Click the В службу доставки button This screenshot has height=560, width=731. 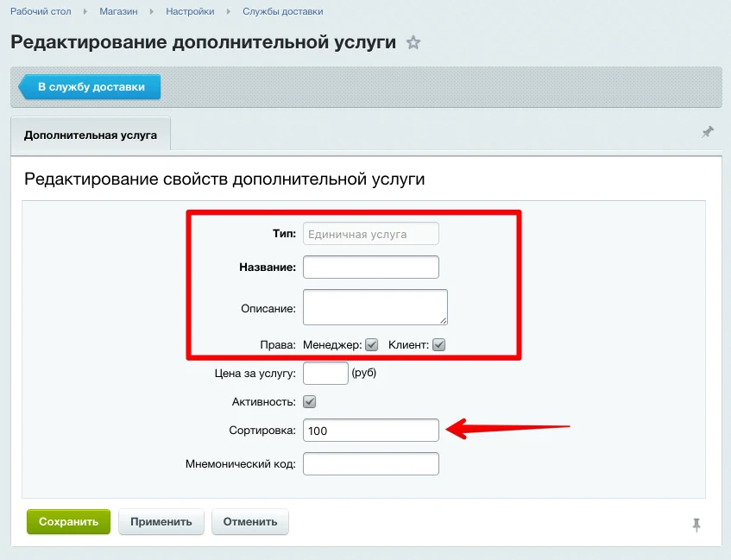tap(89, 86)
